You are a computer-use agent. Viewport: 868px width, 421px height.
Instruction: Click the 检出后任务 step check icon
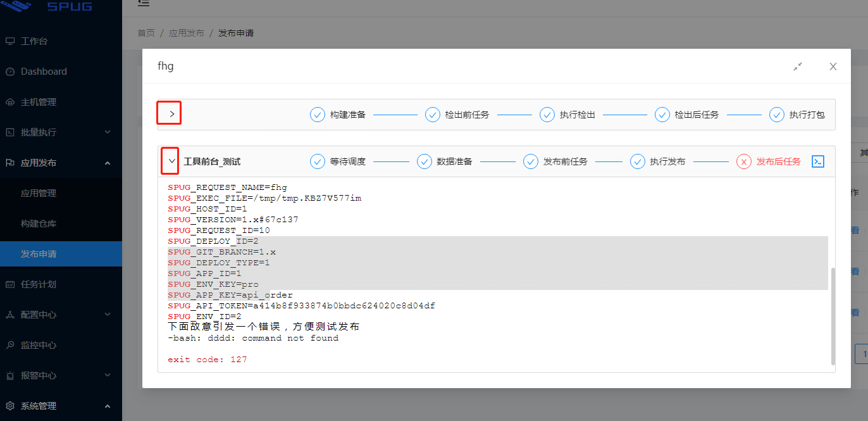pyautogui.click(x=662, y=115)
